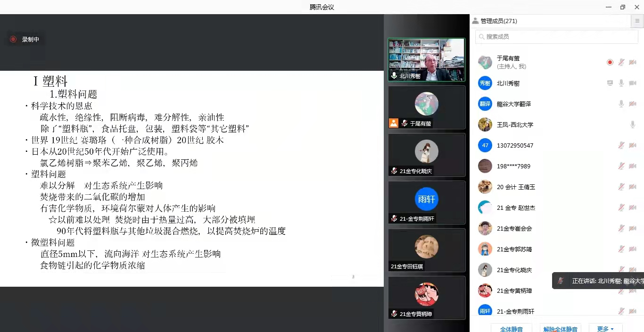Click the muted mic icon in speaking popup

[561, 281]
